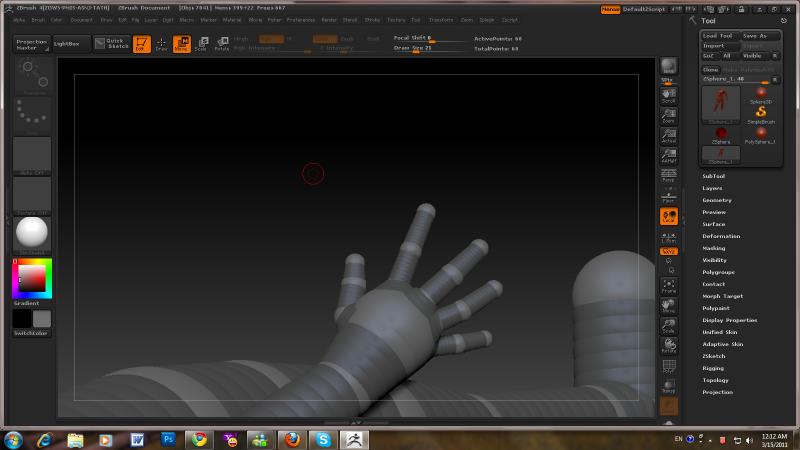Image resolution: width=800 pixels, height=450 pixels.
Task: Select the SimpleBrush tool icon
Action: pos(761,112)
